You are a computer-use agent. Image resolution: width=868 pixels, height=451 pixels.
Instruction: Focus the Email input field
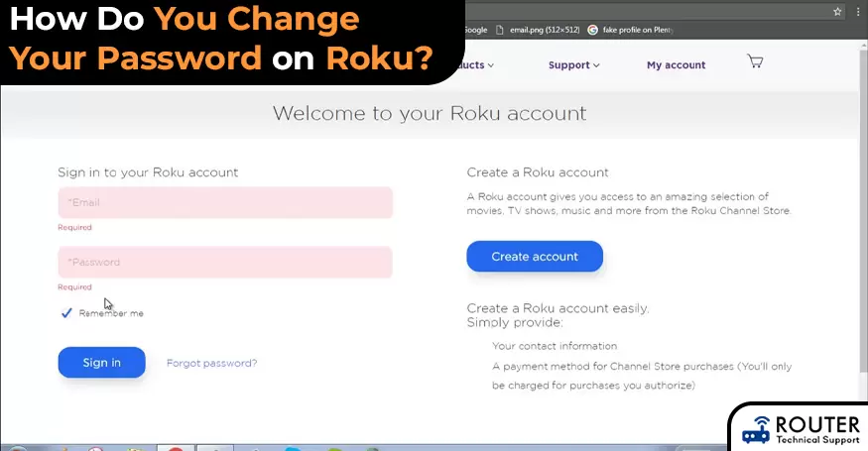[225, 202]
